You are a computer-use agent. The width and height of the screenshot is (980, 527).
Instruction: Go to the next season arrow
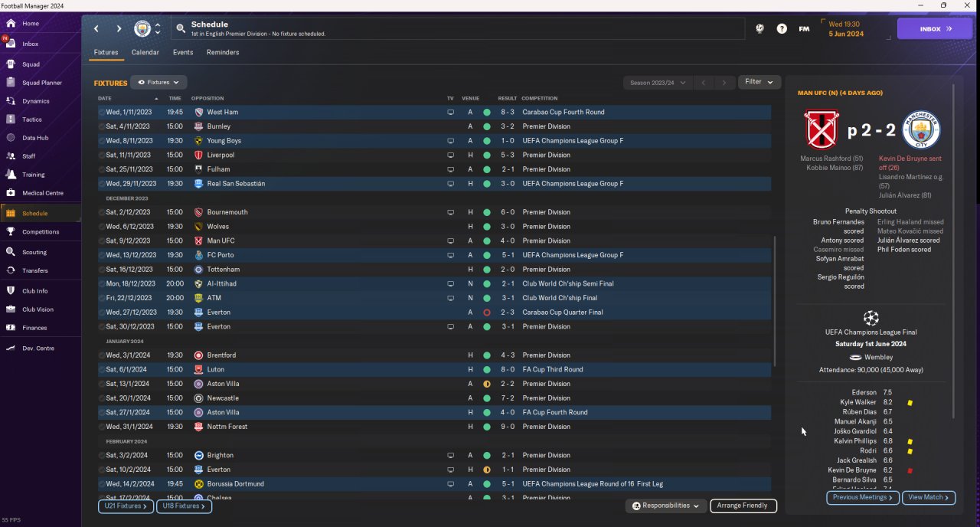(724, 82)
